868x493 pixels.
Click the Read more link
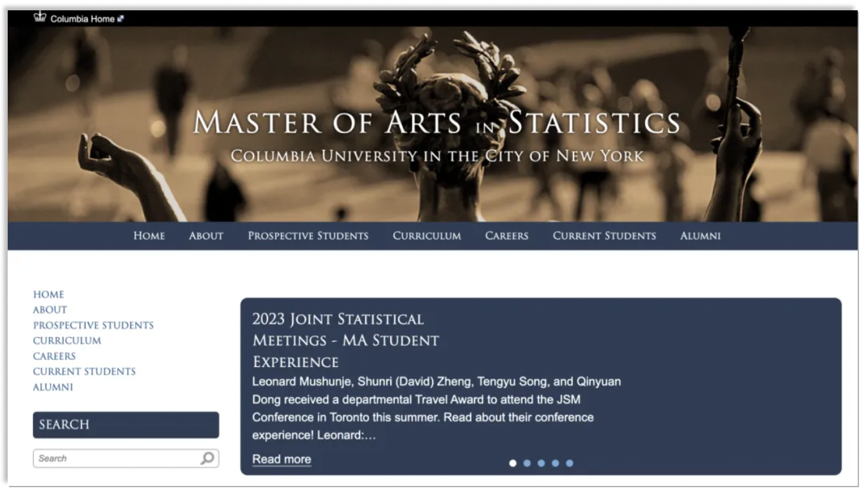282,460
